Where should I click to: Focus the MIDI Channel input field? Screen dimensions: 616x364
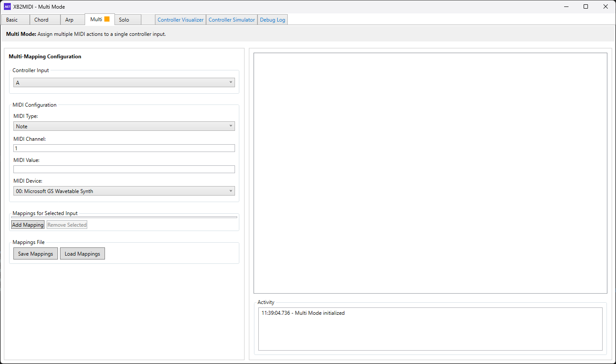[x=124, y=148]
